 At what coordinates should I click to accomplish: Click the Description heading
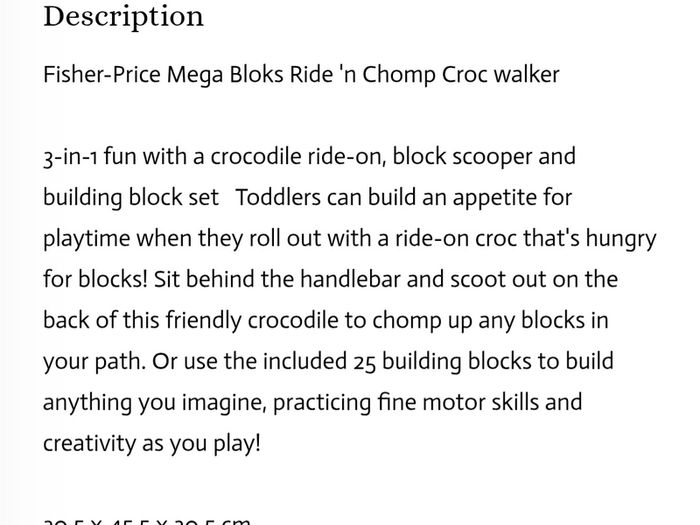point(123,18)
